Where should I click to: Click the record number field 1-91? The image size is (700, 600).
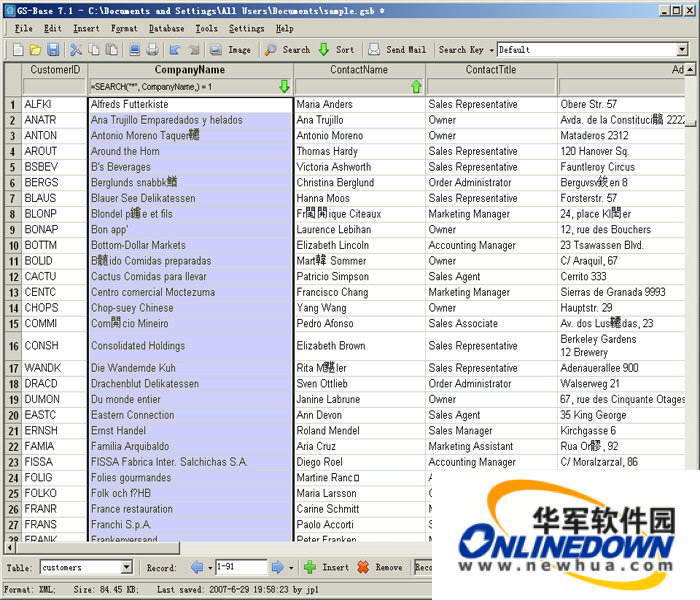[241, 567]
